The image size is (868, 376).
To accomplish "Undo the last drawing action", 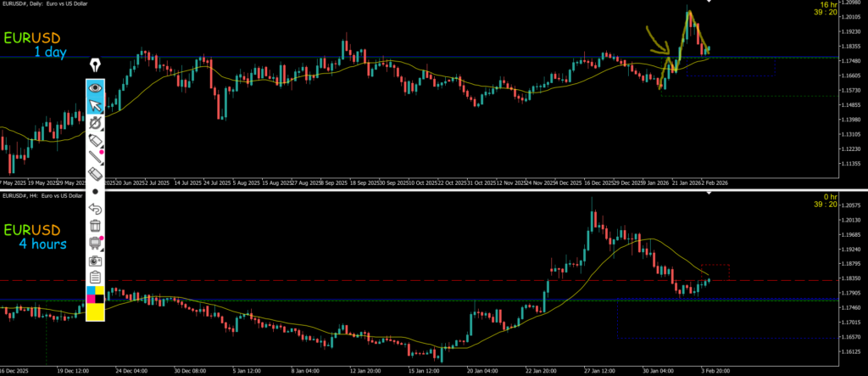I will (95, 209).
